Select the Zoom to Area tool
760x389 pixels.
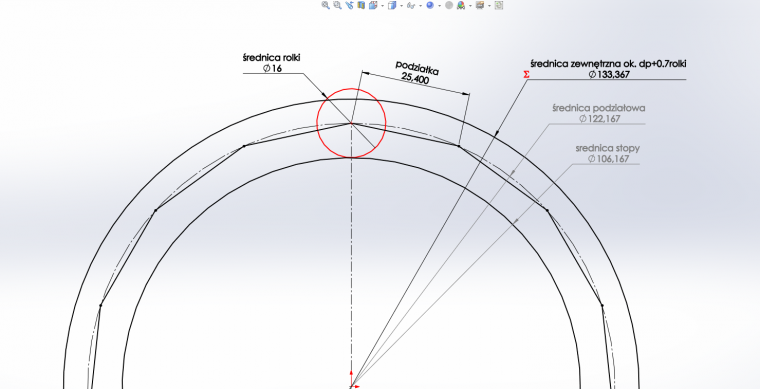(337, 5)
